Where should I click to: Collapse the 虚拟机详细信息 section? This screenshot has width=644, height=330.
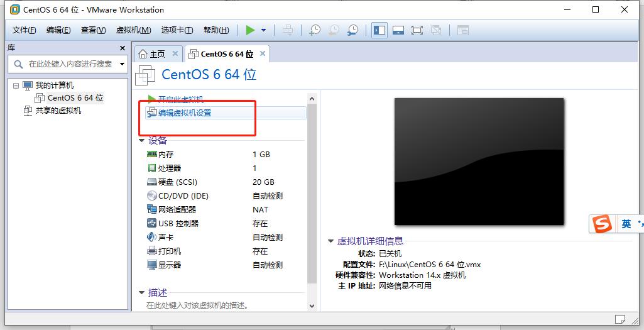pyautogui.click(x=330, y=241)
